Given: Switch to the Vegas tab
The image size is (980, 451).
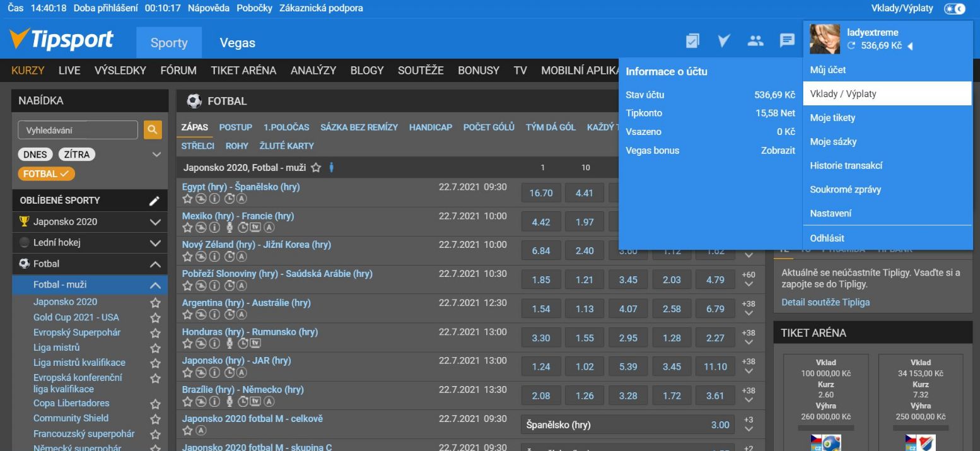Looking at the screenshot, I should 237,43.
